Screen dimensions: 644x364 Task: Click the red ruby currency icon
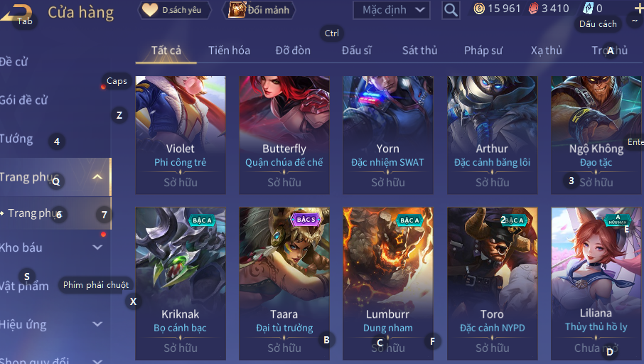point(533,9)
